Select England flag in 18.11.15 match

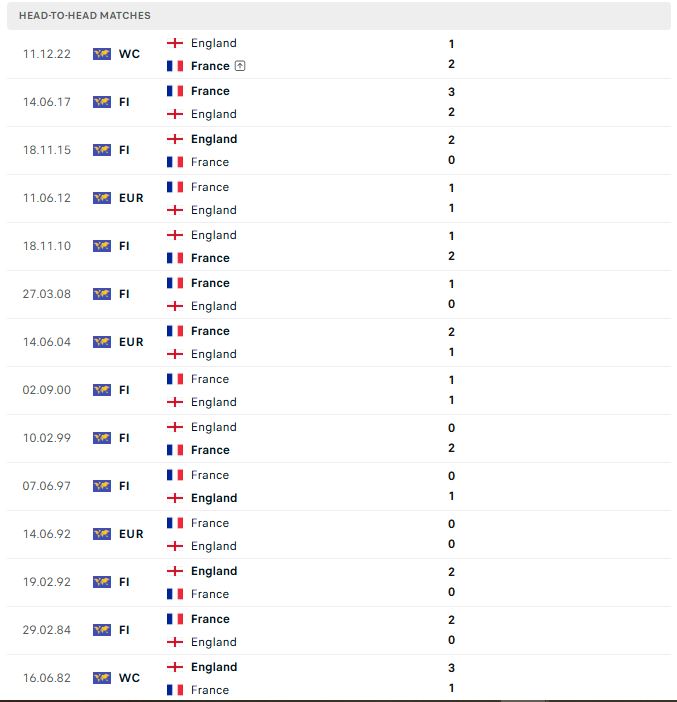pyautogui.click(x=175, y=139)
